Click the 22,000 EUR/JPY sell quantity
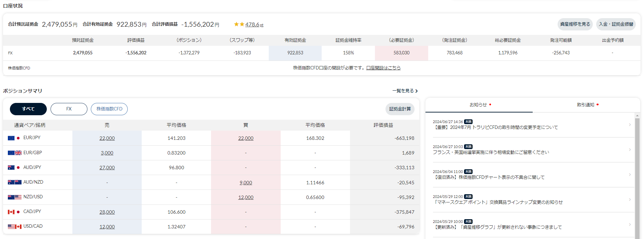 (x=107, y=138)
